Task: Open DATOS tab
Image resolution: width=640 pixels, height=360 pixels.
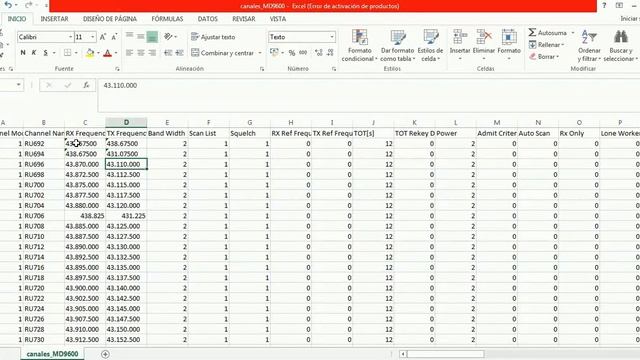Action: 207,19
